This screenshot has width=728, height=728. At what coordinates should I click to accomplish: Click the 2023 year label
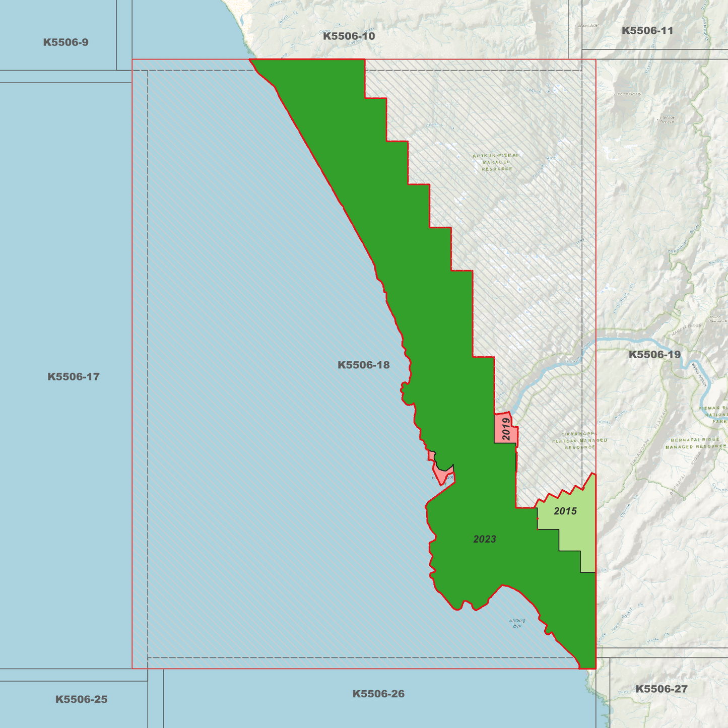485,540
